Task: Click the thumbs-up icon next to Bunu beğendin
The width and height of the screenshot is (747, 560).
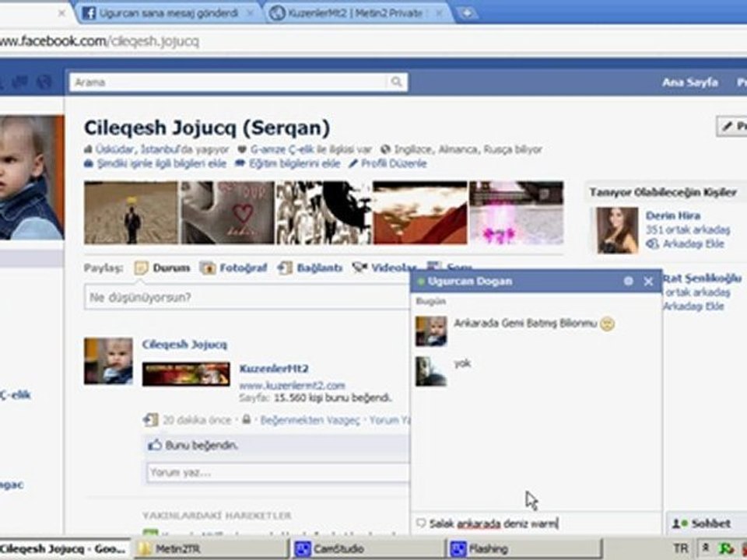Action: pos(155,445)
